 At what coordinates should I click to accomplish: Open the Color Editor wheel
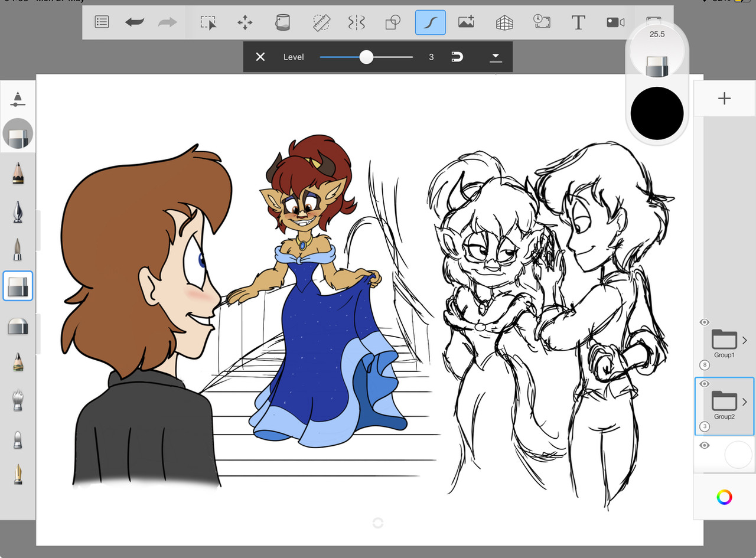coord(724,497)
